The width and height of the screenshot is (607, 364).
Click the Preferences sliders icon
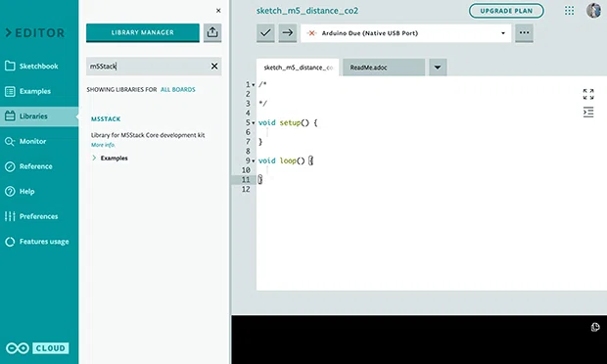point(10,216)
